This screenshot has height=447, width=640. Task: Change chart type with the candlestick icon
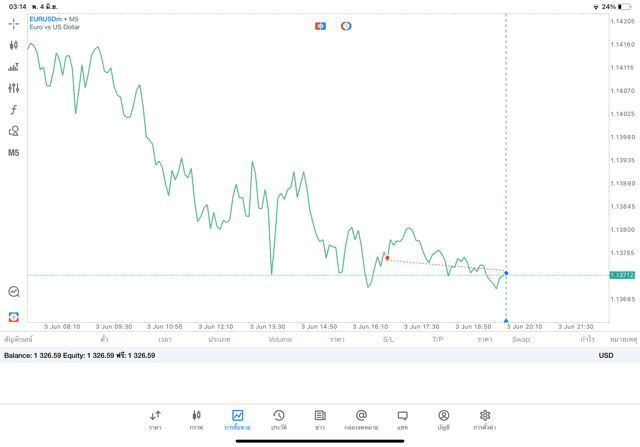[13, 45]
